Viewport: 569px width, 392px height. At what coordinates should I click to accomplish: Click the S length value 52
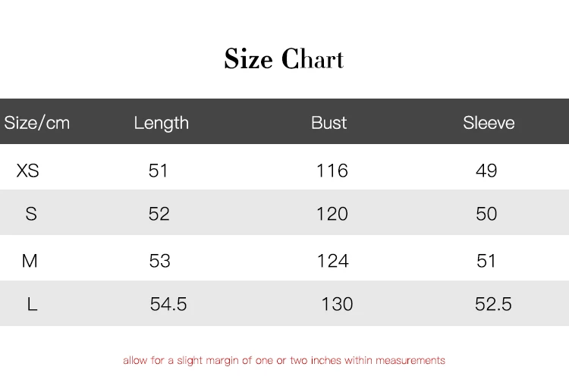click(x=159, y=214)
